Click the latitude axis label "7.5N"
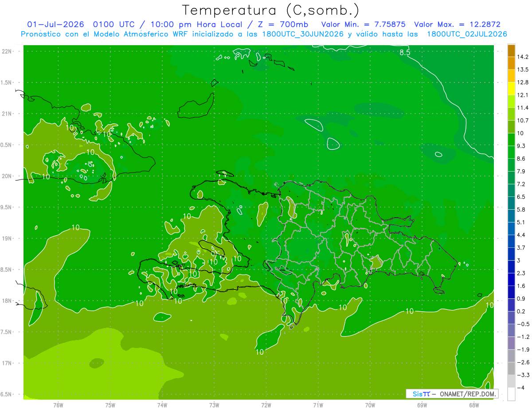The width and height of the screenshot is (532, 411). pos(6,332)
